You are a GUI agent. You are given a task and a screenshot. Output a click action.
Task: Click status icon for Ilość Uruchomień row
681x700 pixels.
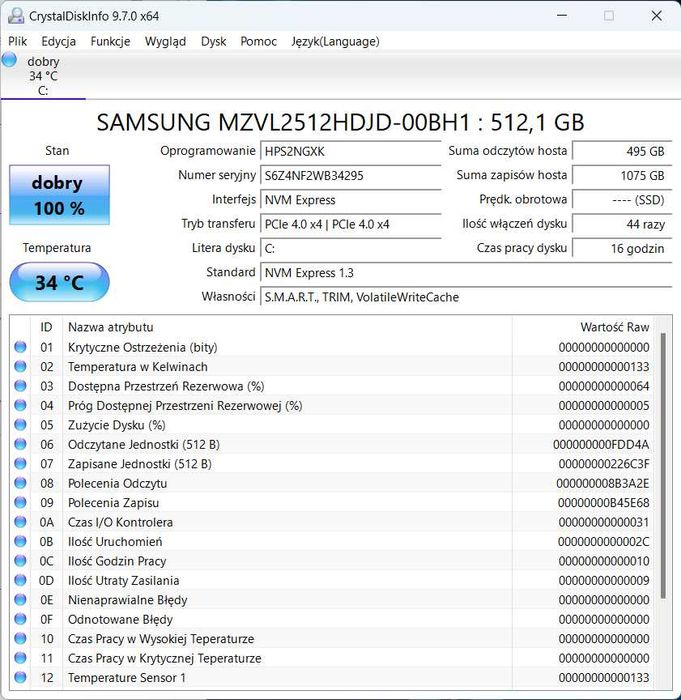pos(20,541)
